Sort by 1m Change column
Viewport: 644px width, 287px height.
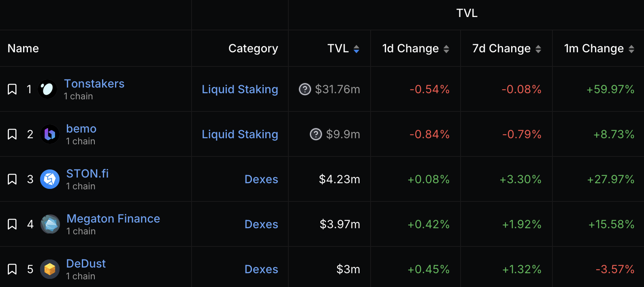[x=631, y=49]
